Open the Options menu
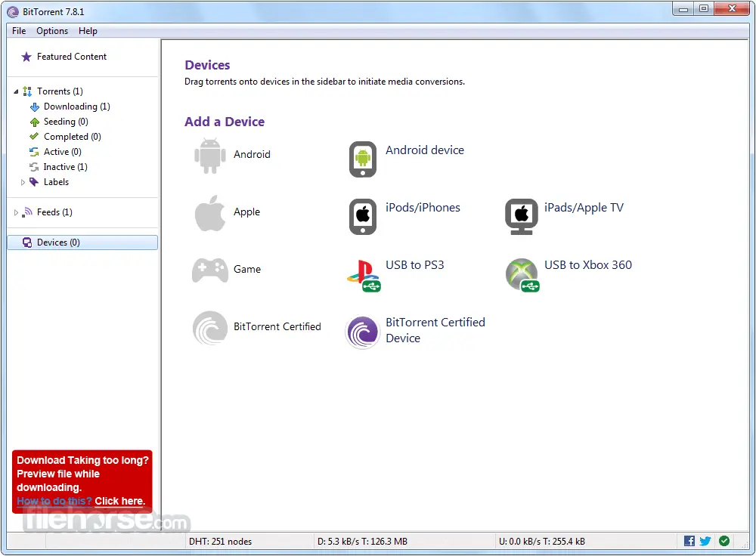Screen dimensions: 756x556 tap(52, 31)
